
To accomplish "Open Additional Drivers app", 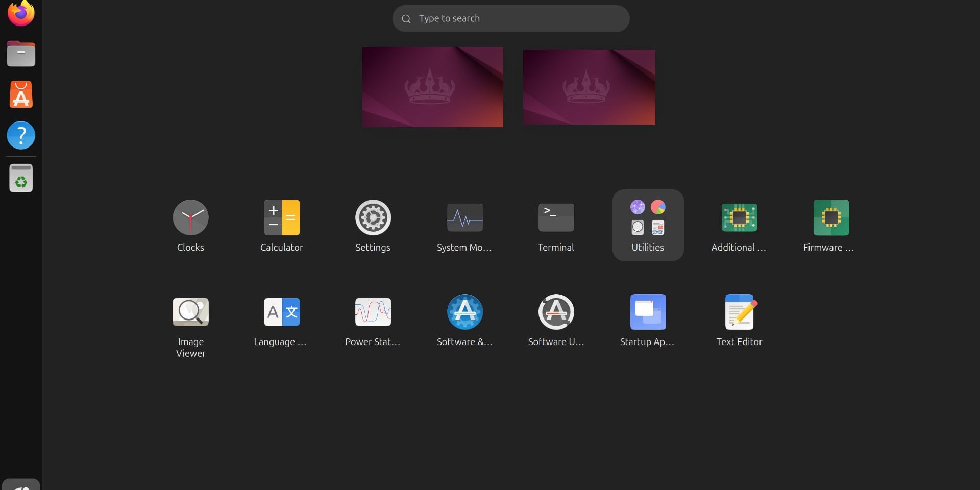I will [739, 218].
